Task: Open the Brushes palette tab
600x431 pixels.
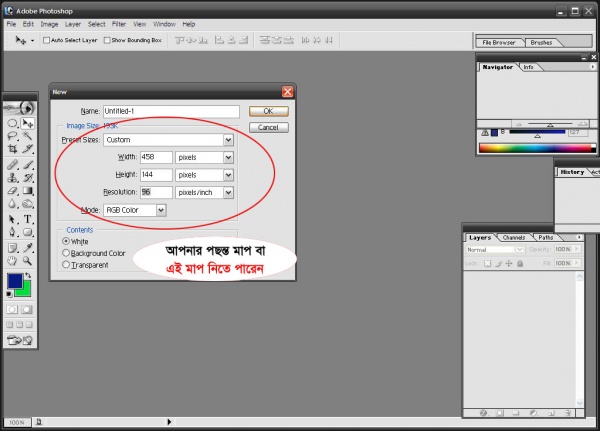Action: pos(541,42)
